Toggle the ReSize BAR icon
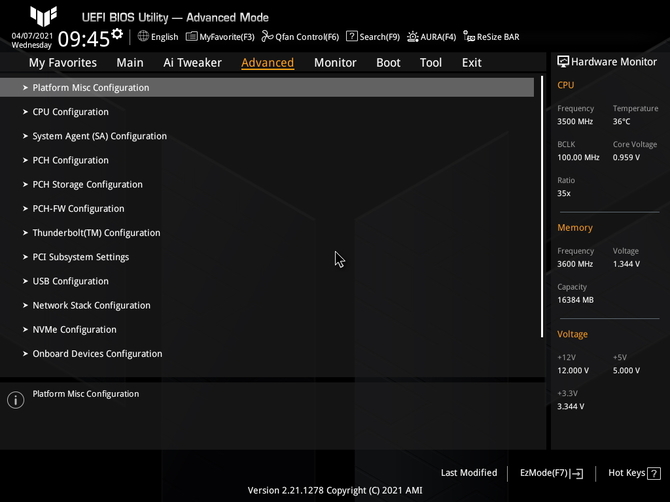This screenshot has width=670, height=502. 469,36
